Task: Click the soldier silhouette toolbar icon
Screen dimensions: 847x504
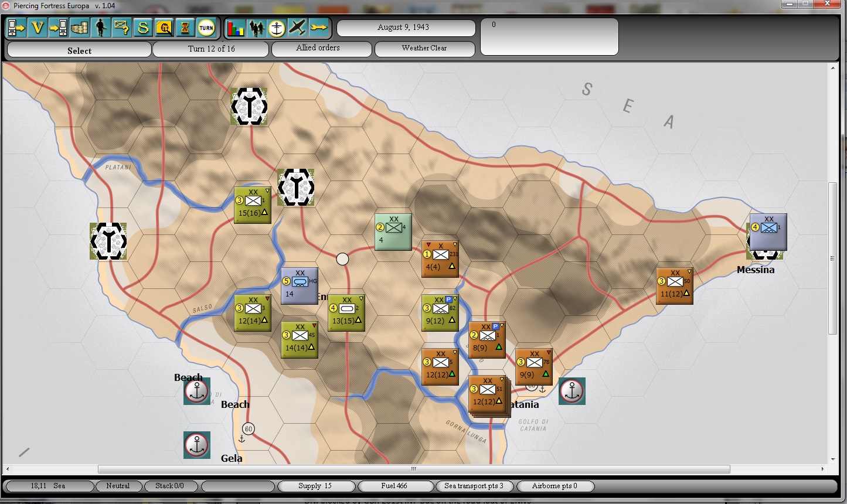Action: [101, 28]
